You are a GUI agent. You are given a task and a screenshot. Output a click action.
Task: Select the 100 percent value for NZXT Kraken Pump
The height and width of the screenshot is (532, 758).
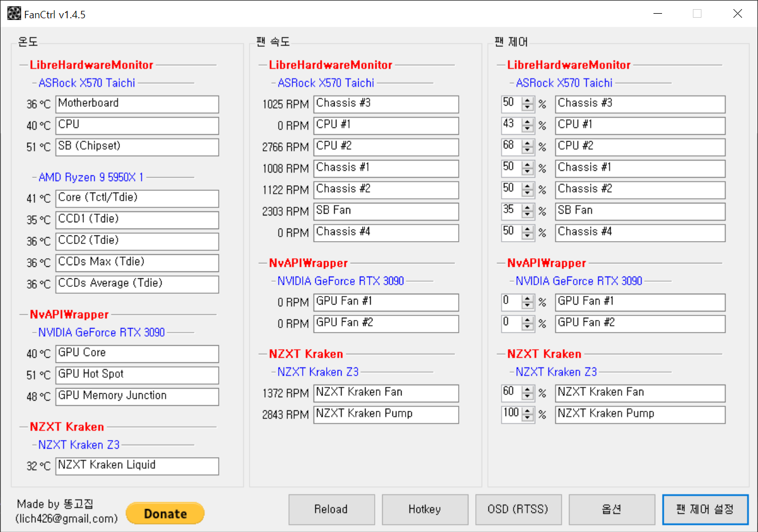pyautogui.click(x=512, y=415)
